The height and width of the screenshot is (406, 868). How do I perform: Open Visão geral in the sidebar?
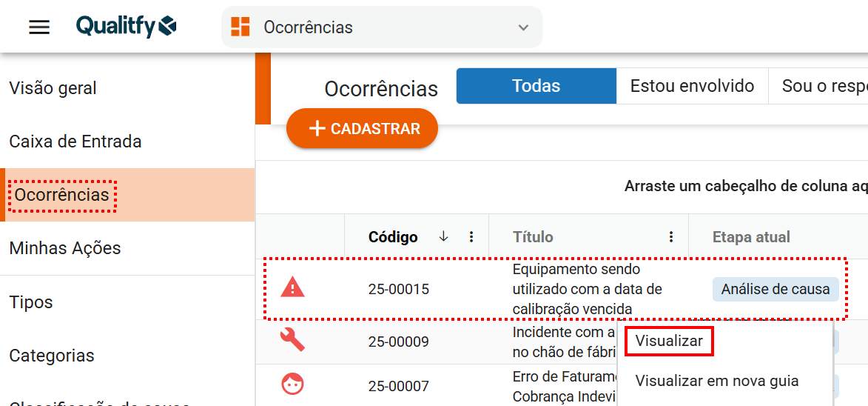point(53,88)
